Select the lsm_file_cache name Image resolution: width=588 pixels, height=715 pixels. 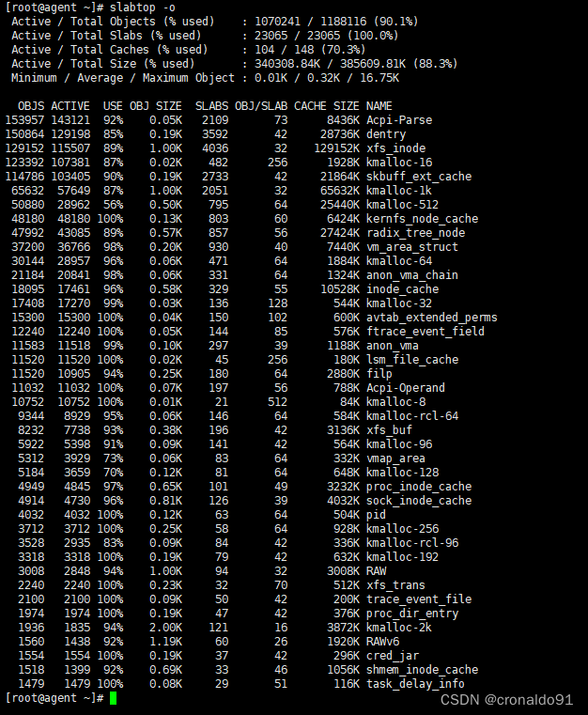412,360
